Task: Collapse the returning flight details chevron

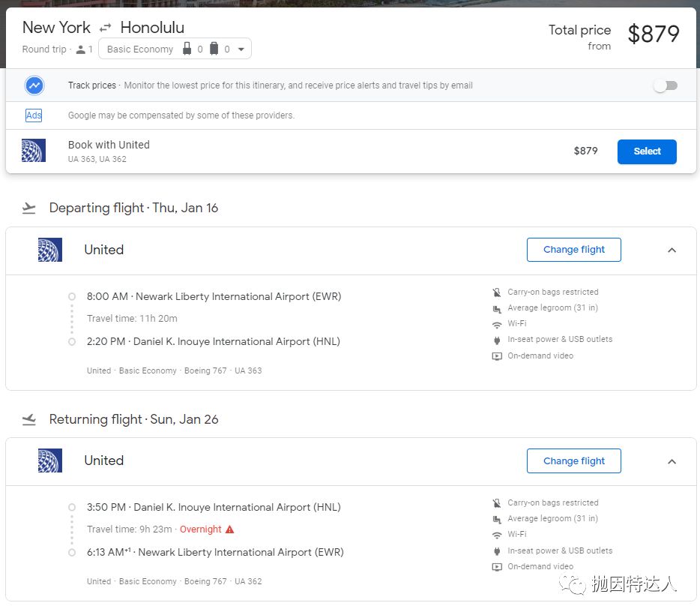Action: tap(672, 461)
